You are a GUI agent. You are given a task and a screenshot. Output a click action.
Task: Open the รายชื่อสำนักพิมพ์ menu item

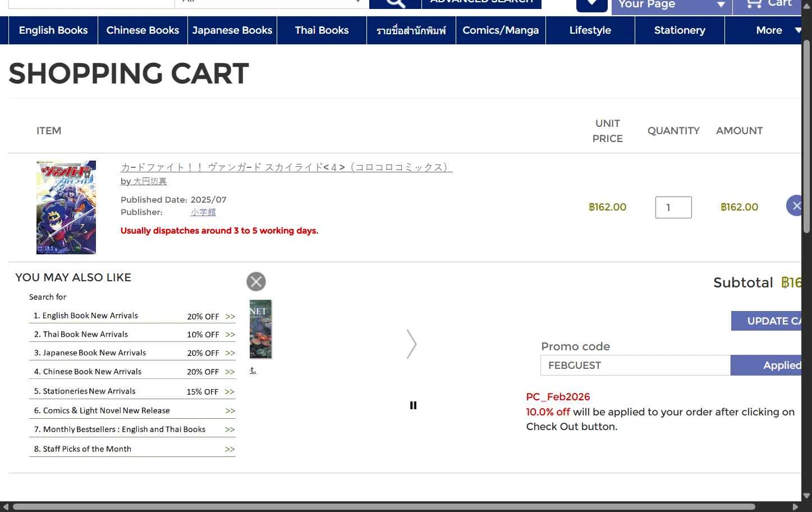click(411, 30)
